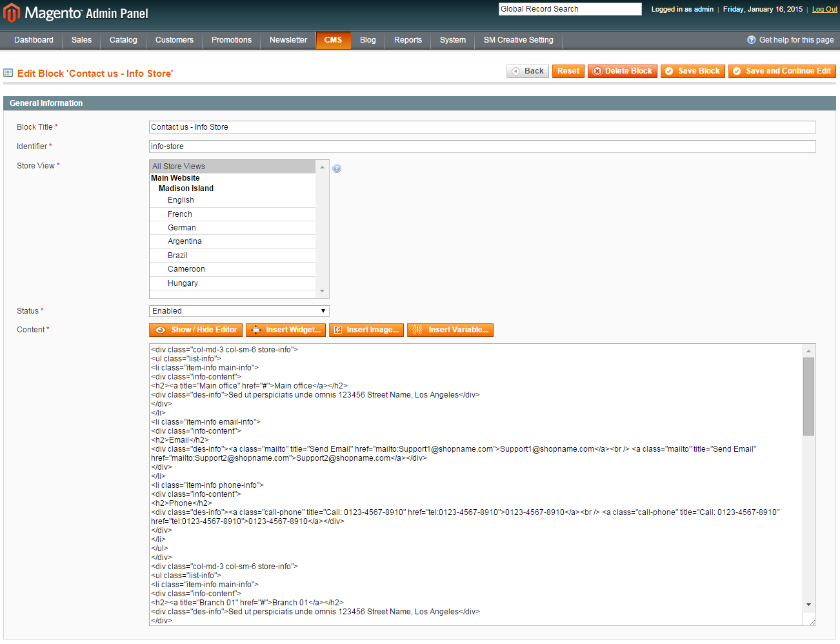Image resolution: width=840 pixels, height=644 pixels.
Task: Open the CMS menu
Action: (x=334, y=40)
